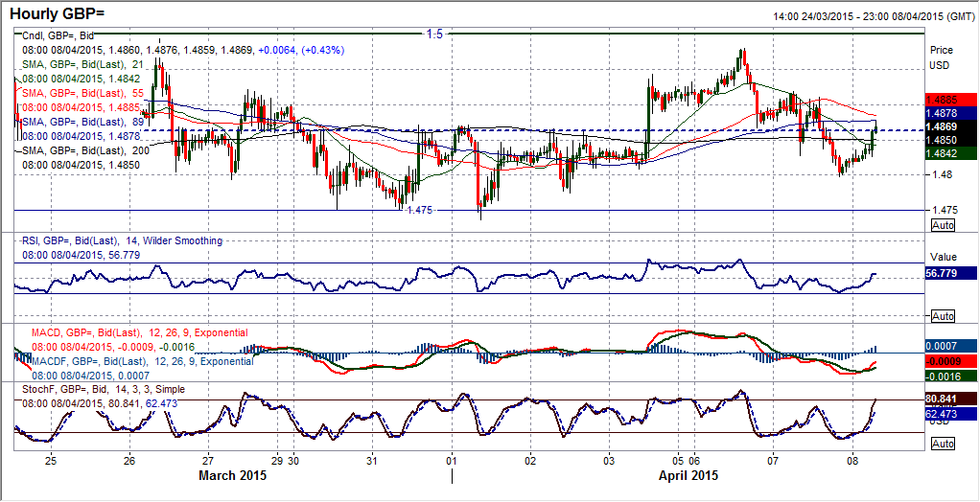The height and width of the screenshot is (502, 980).
Task: Click the candle OHLC values line in legend
Action: [183, 50]
